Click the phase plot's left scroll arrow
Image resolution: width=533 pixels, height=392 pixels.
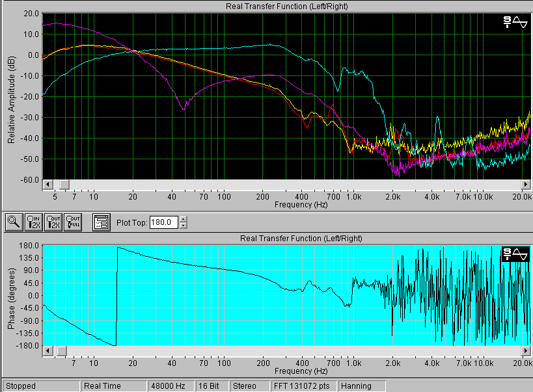pyautogui.click(x=48, y=350)
